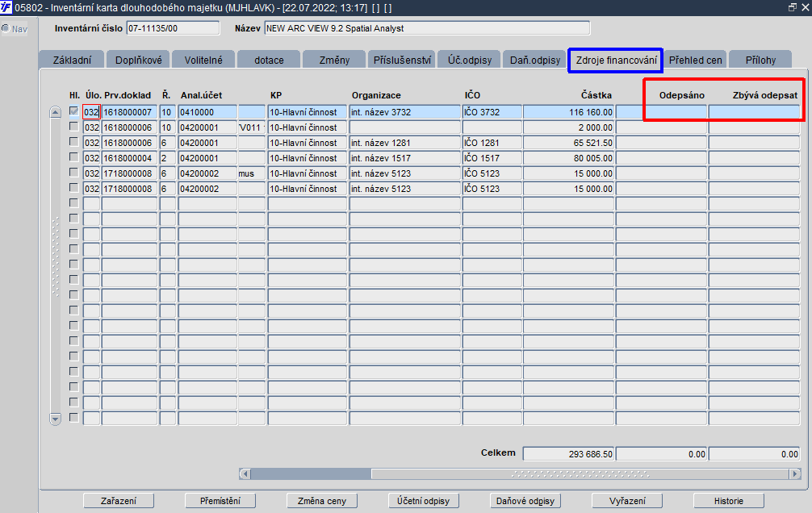Check Hl. box for int. název 1281 row
Screen dimensions: 812x513
(74, 142)
